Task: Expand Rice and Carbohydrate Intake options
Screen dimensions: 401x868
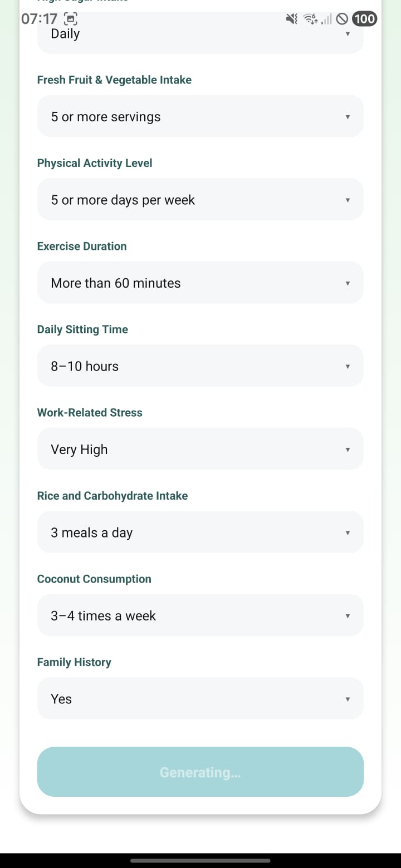Action: tap(200, 532)
